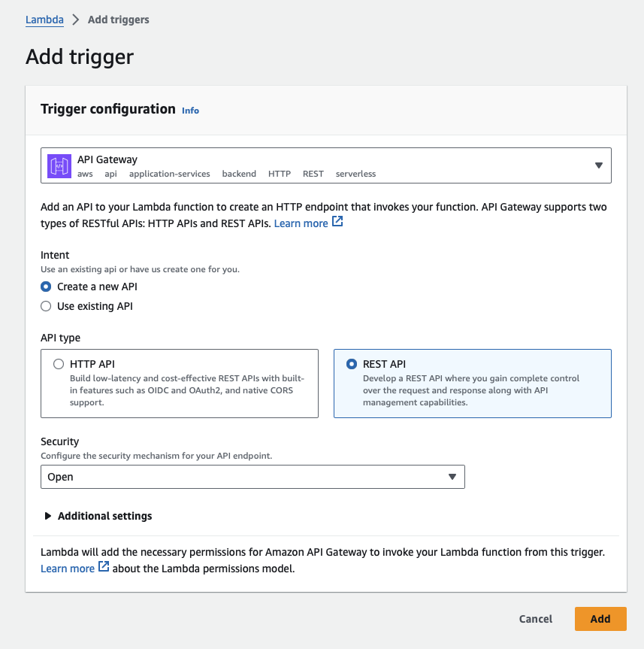The height and width of the screenshot is (649, 644).
Task: Open Learn more about RESTful APIs
Action: 302,223
